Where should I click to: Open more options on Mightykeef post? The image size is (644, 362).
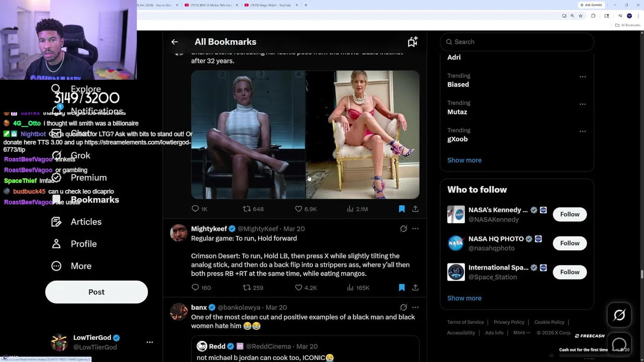pyautogui.click(x=415, y=229)
